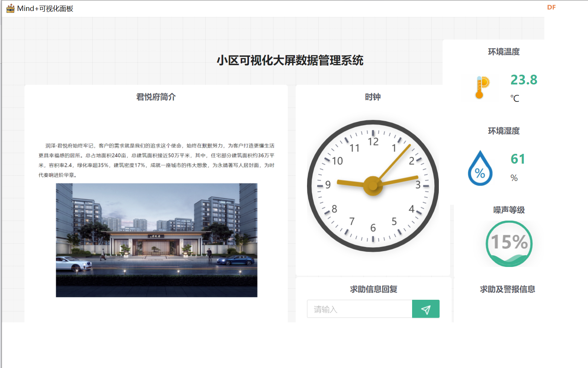Image resolution: width=588 pixels, height=368 pixels.
Task: Click the 时钟 panel title
Action: [373, 97]
